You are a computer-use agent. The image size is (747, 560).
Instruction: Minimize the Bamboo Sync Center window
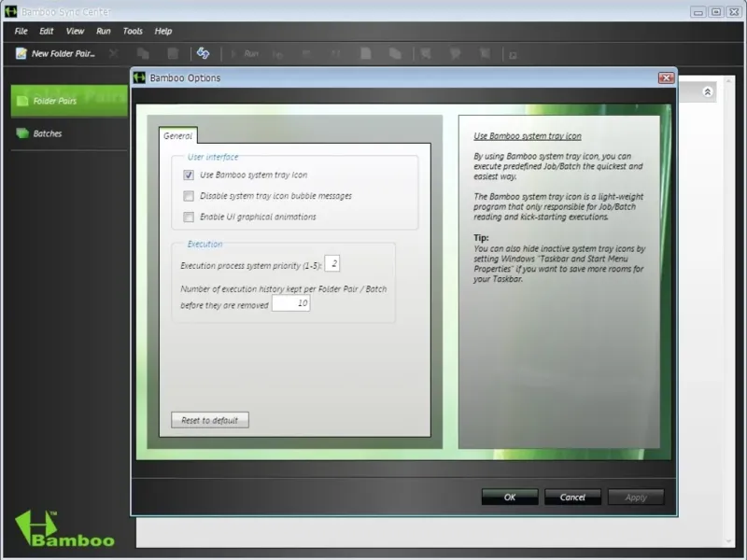click(x=698, y=12)
